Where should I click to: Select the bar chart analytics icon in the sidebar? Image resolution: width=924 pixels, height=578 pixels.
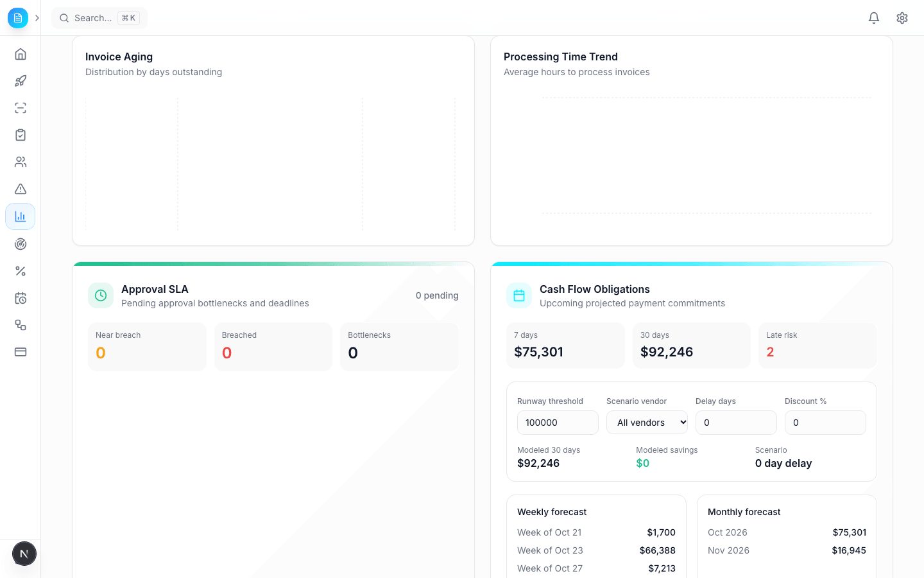(21, 216)
